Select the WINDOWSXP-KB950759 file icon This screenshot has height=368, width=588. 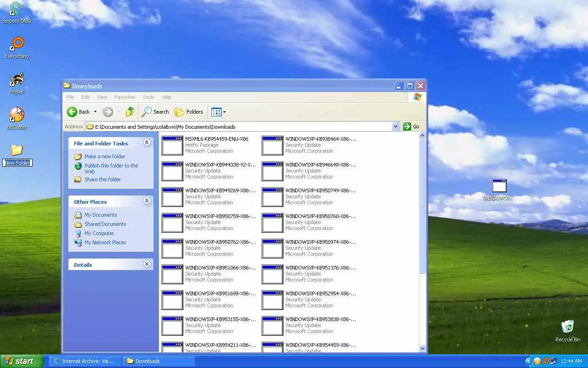(172, 223)
